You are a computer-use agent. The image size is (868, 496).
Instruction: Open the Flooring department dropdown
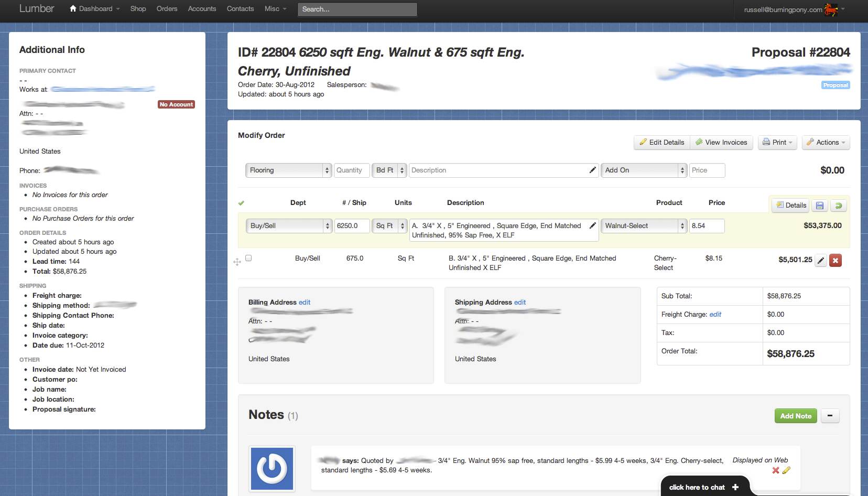288,170
